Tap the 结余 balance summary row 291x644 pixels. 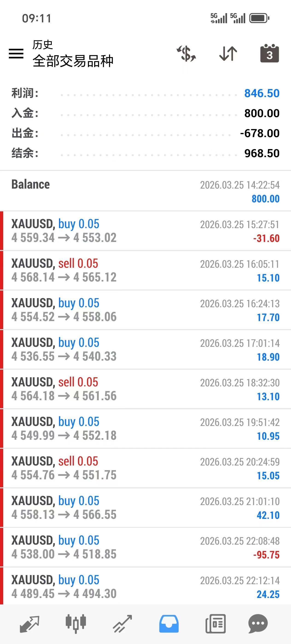[x=145, y=153]
